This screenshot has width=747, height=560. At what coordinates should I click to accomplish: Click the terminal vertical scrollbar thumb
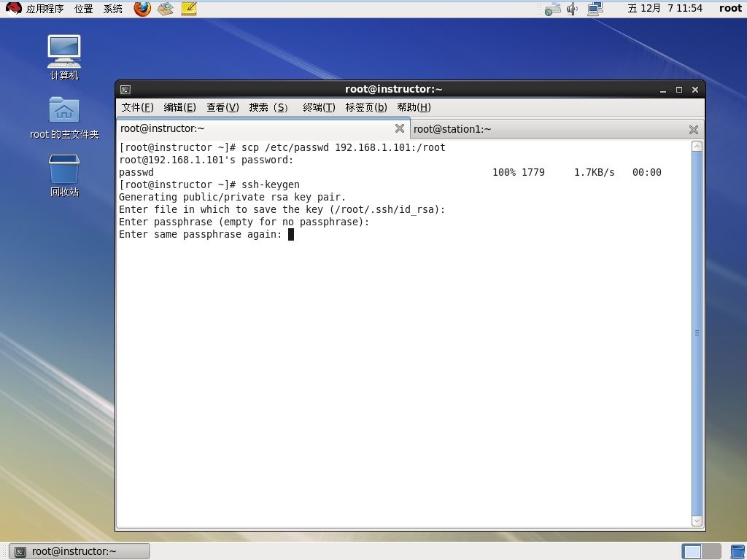(x=697, y=333)
